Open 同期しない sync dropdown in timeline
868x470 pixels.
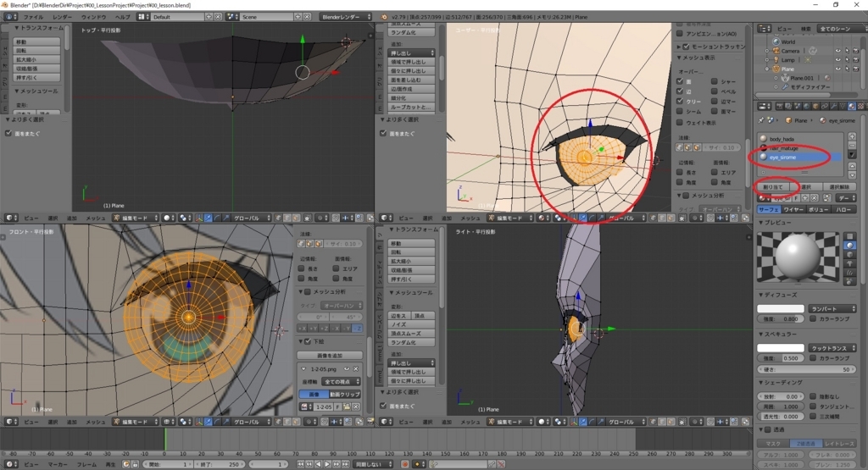373,464
